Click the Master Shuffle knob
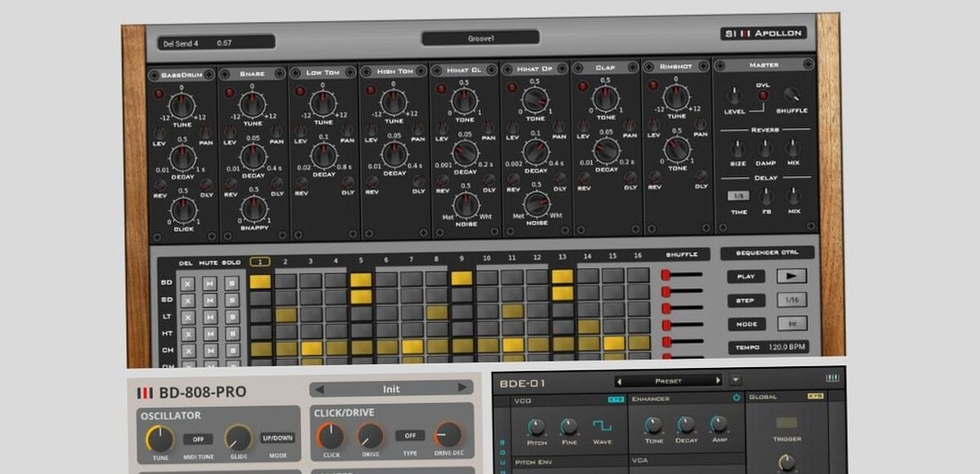 coord(791,95)
